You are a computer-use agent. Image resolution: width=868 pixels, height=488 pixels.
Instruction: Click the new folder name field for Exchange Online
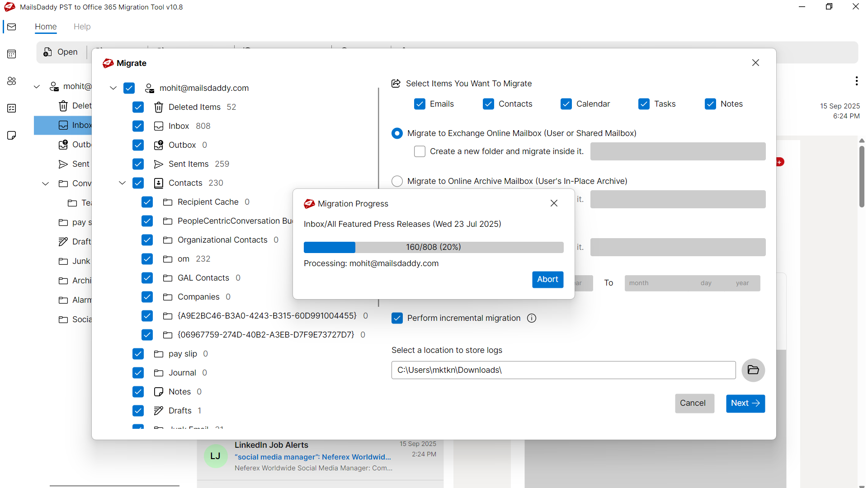[678, 151]
